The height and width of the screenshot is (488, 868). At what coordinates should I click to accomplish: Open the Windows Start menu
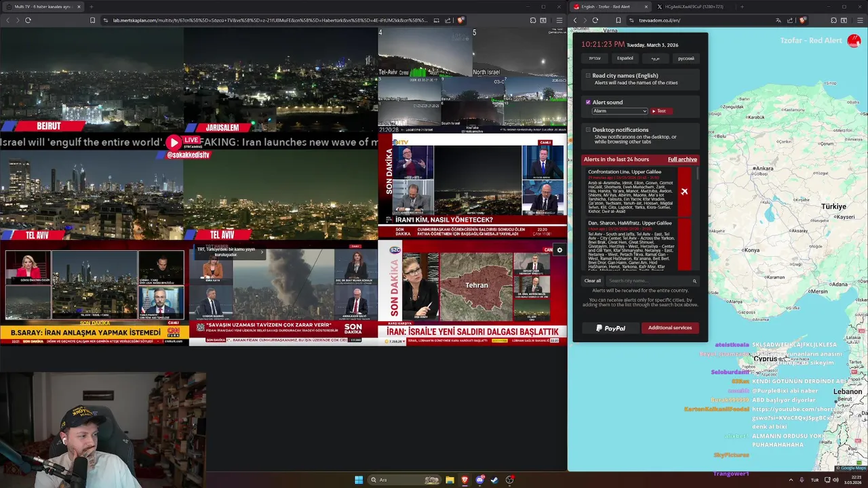(x=359, y=480)
